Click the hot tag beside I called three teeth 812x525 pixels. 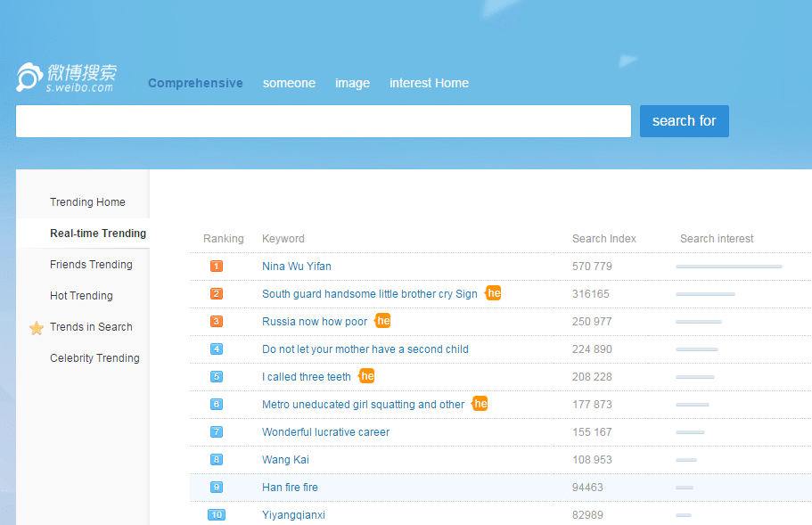click(x=366, y=376)
